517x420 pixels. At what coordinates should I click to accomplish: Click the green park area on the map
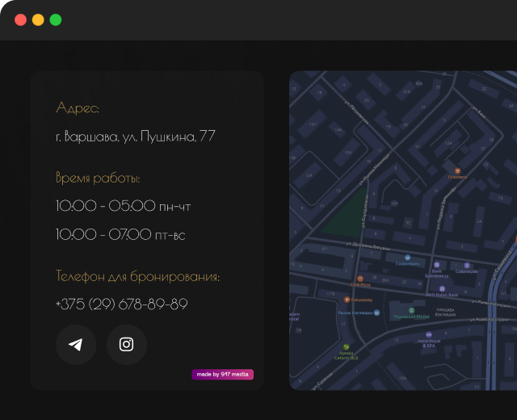click(344, 213)
